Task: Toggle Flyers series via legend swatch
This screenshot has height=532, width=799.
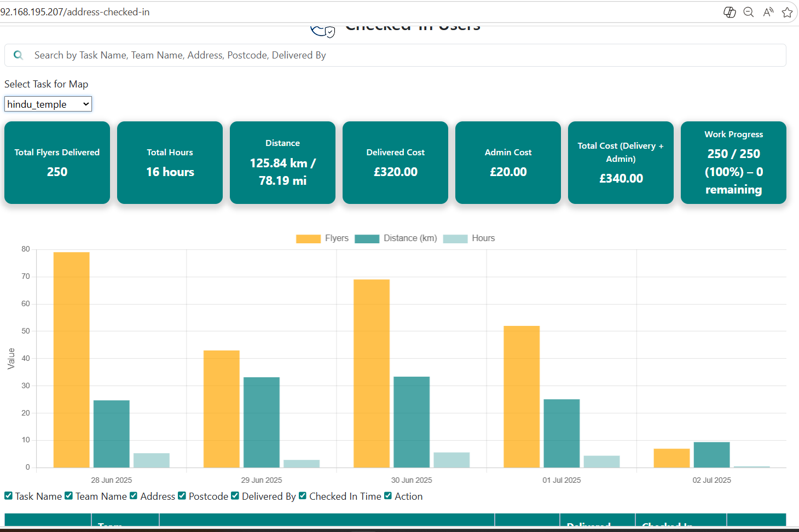Action: [308, 238]
